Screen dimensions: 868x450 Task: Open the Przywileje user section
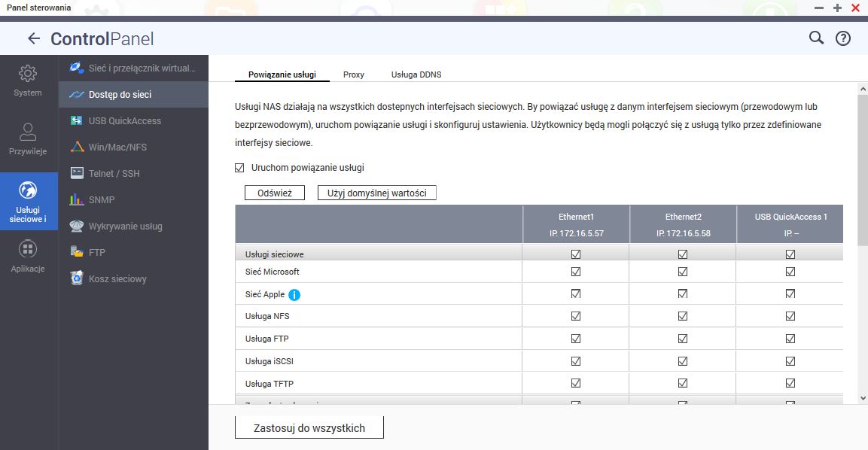click(28, 139)
